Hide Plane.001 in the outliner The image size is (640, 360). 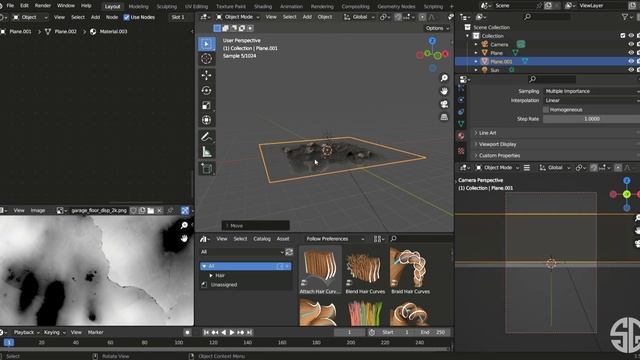pyautogui.click(x=631, y=61)
